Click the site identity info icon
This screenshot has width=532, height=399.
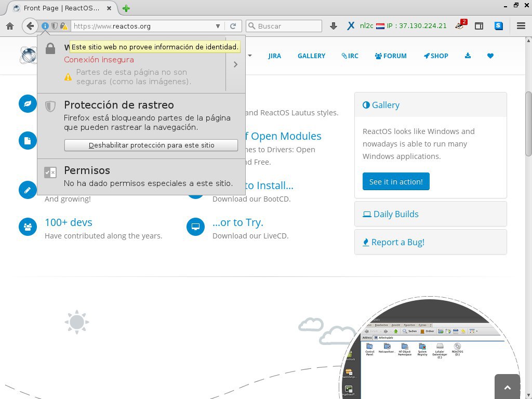(45, 26)
